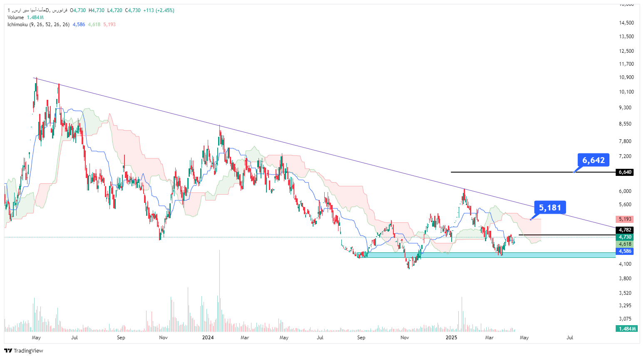
Task: Click the +113 (+2.45%) change value
Action: (x=159, y=10)
